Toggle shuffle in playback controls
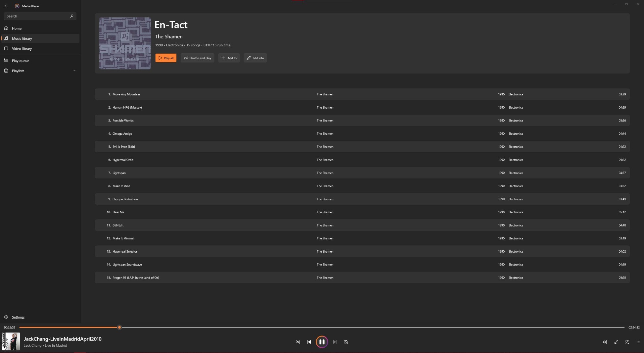This screenshot has height=353, width=644. point(298,342)
